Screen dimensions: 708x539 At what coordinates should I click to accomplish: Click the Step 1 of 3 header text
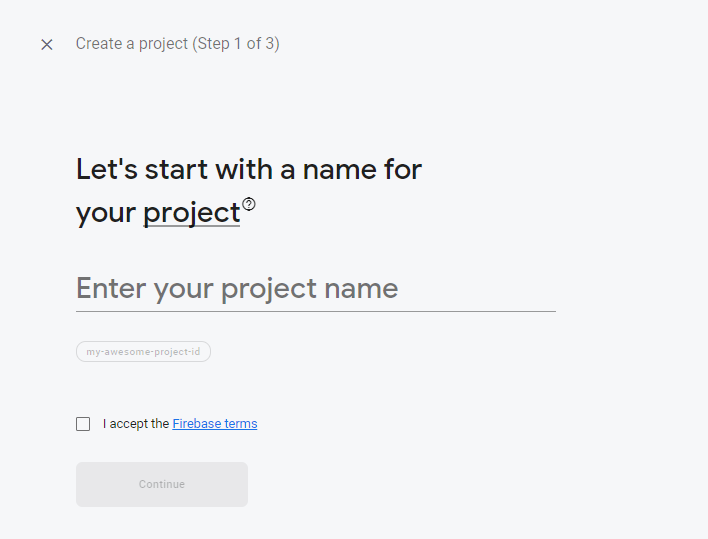pyautogui.click(x=236, y=44)
